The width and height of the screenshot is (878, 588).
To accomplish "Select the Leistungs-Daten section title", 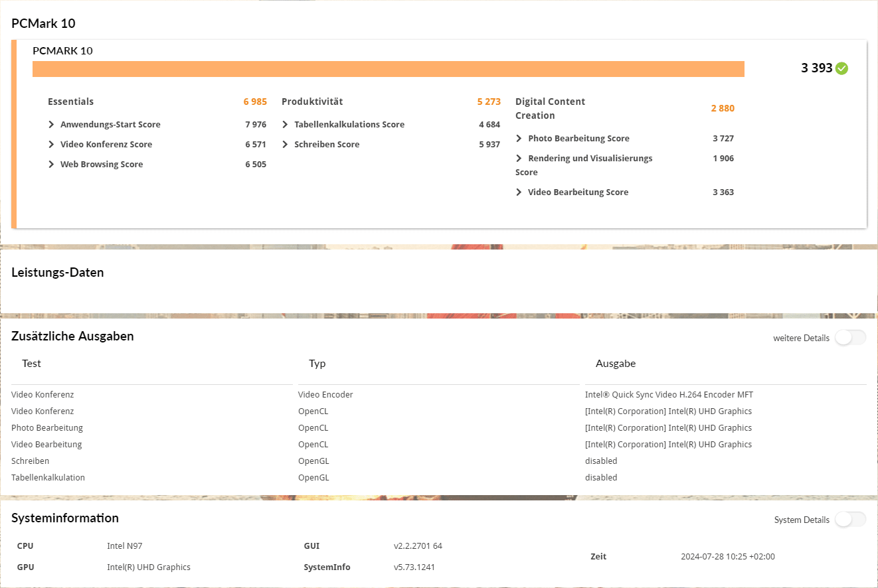I will point(58,273).
